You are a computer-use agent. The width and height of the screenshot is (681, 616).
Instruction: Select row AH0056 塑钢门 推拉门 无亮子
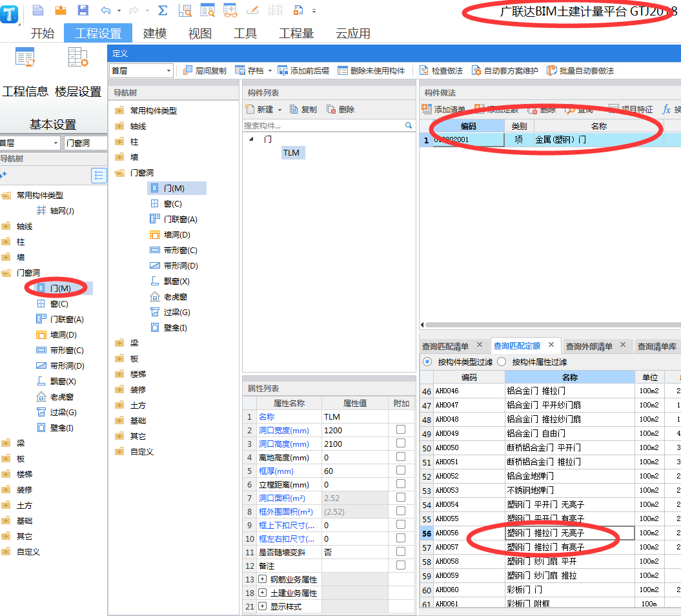[549, 533]
